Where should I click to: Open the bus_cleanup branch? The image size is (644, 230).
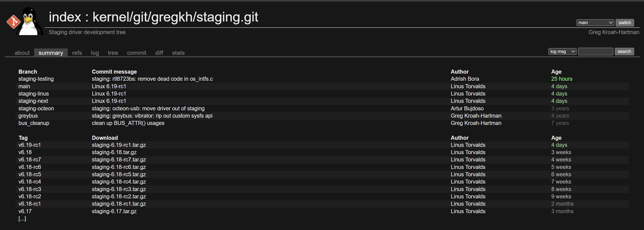click(x=34, y=123)
